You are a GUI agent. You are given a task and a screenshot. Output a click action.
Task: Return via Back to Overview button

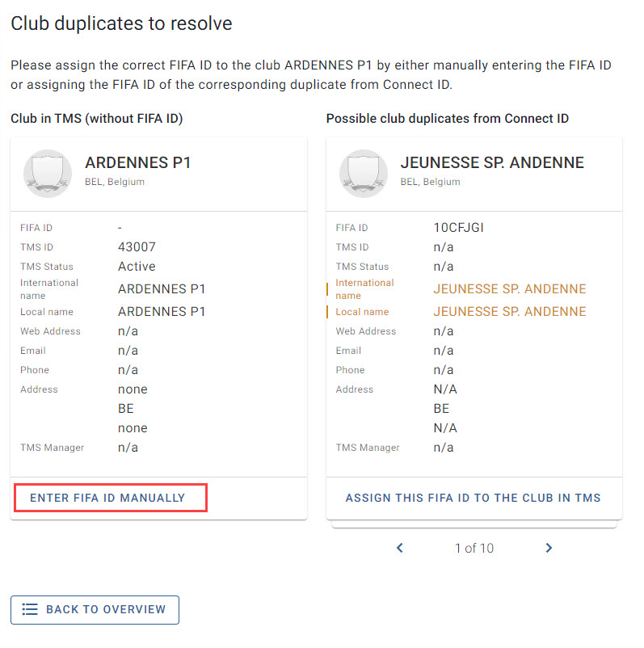point(95,609)
